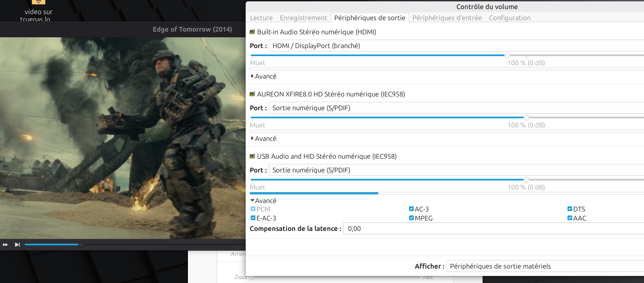Toggle the AC-3 format checkbox
This screenshot has height=283, width=644.
pos(411,209)
